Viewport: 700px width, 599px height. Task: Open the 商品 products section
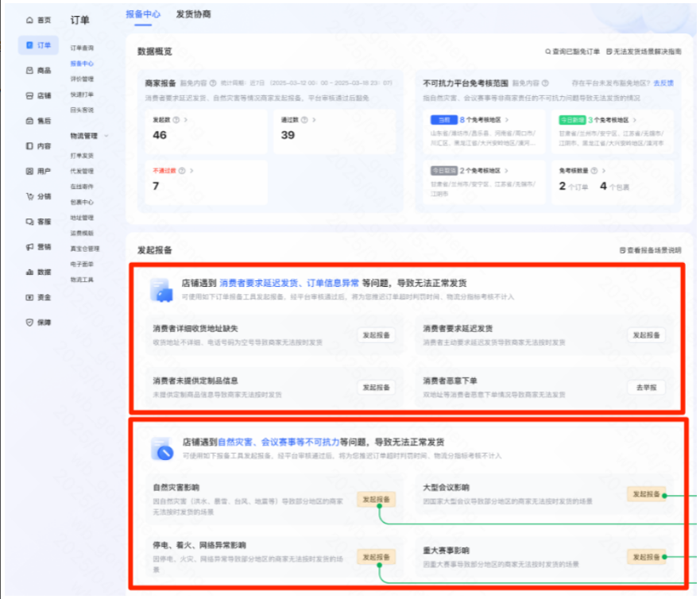(38, 71)
